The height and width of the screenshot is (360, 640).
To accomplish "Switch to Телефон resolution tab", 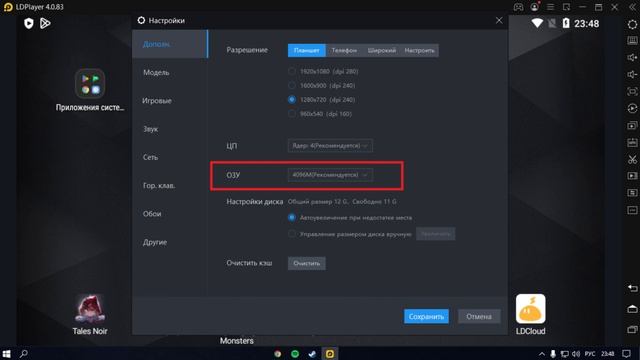I will tap(344, 50).
